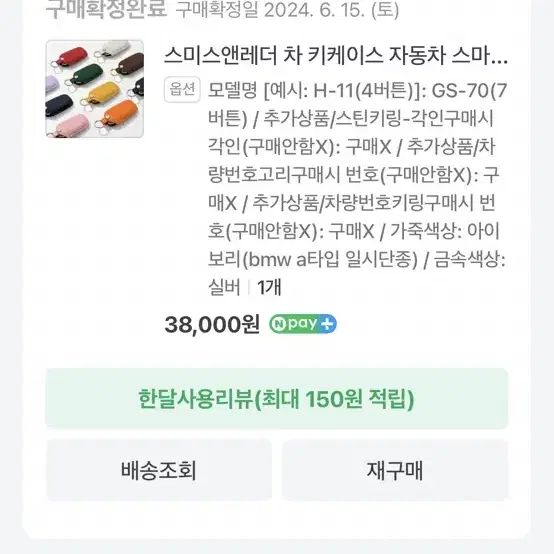The height and width of the screenshot is (554, 554).
Task: Click the green key case in thumbnail
Action: (x=87, y=74)
